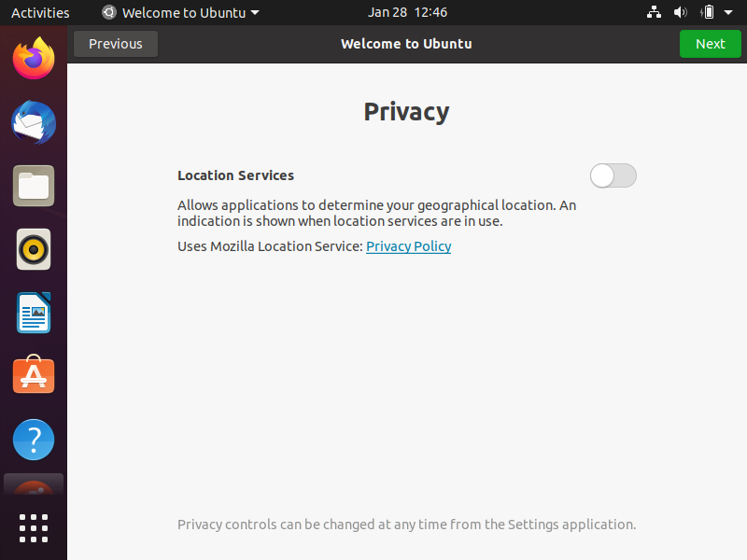This screenshot has width=747, height=560.
Task: Click the volume speaker icon
Action: (x=681, y=12)
